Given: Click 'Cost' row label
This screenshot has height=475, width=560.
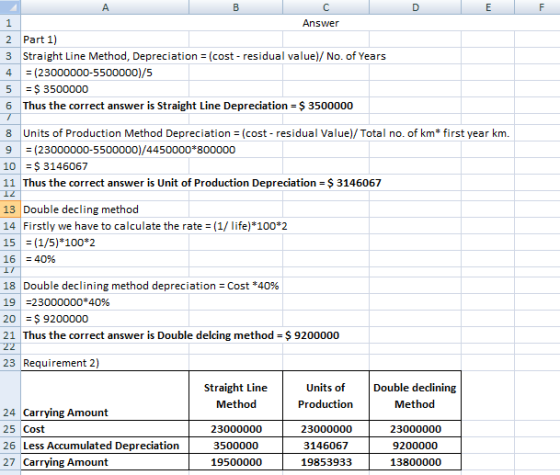Looking at the screenshot, I should [x=34, y=429].
